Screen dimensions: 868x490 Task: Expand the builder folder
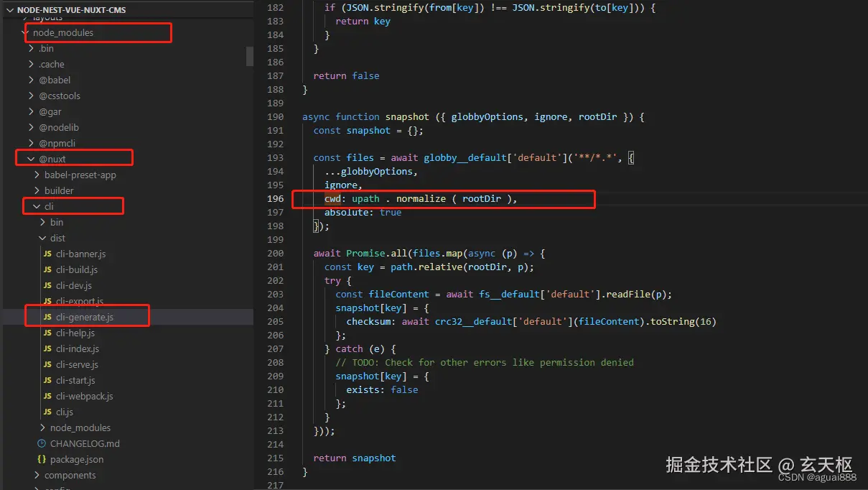point(37,190)
